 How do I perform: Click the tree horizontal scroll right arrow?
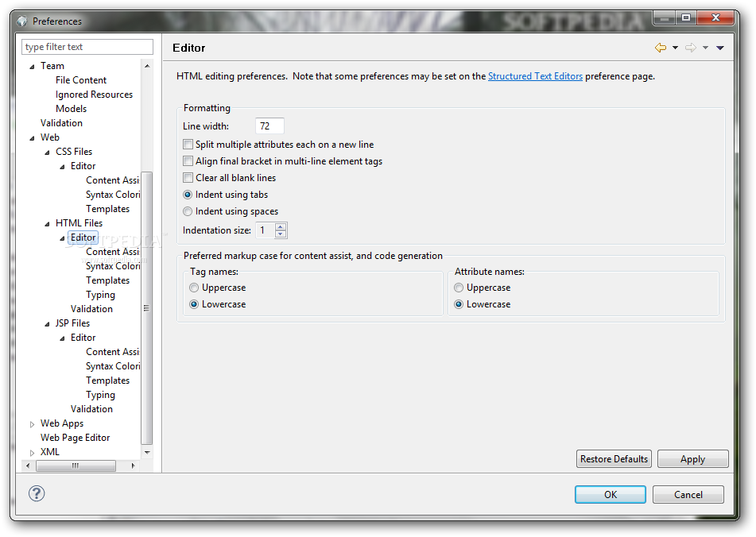(x=133, y=466)
